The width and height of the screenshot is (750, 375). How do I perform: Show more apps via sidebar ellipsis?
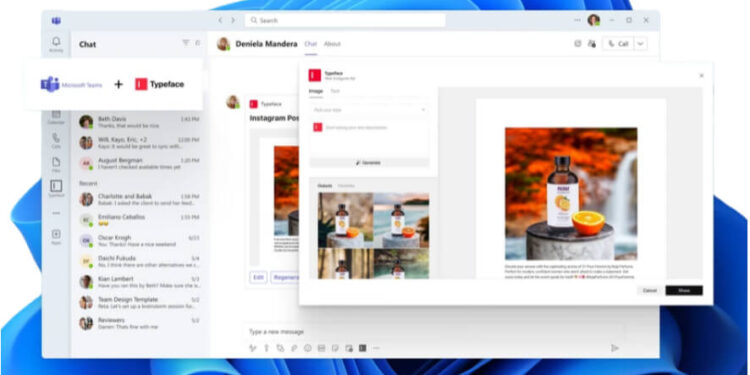(x=56, y=213)
